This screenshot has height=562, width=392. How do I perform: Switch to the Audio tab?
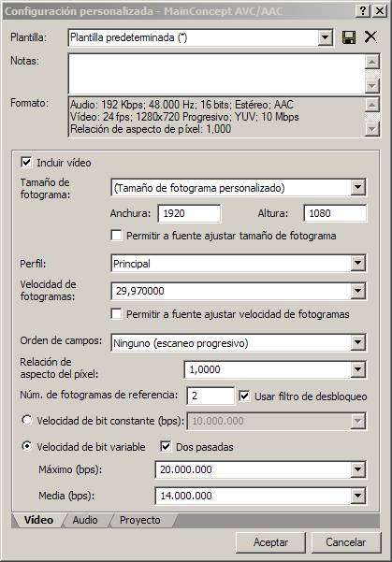(85, 520)
